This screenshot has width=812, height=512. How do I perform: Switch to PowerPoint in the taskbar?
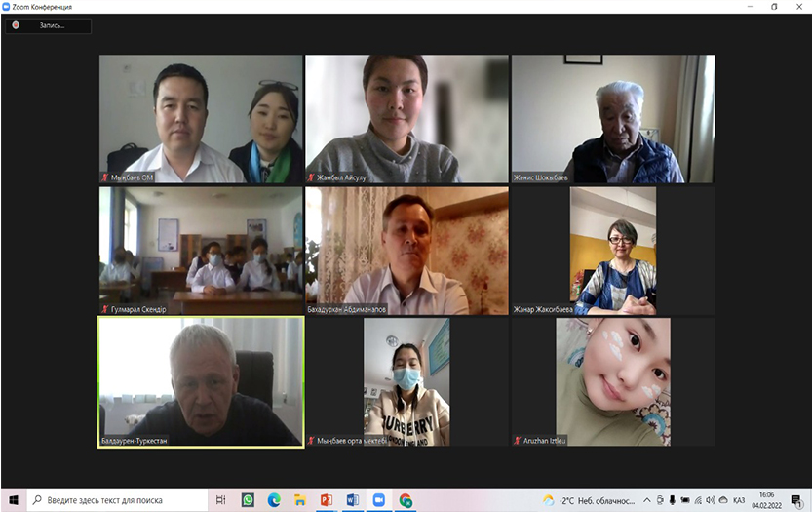coord(327,500)
